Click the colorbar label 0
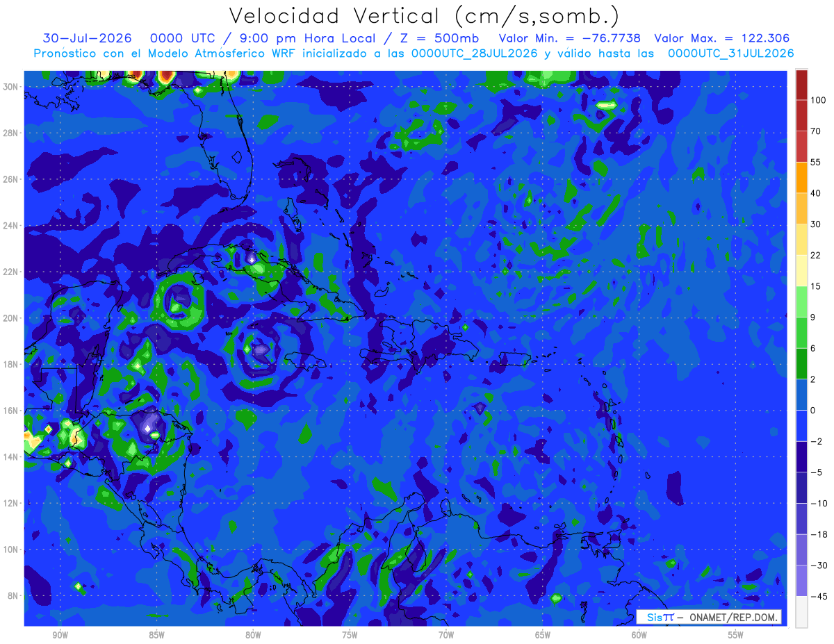The width and height of the screenshot is (834, 644). tap(814, 410)
